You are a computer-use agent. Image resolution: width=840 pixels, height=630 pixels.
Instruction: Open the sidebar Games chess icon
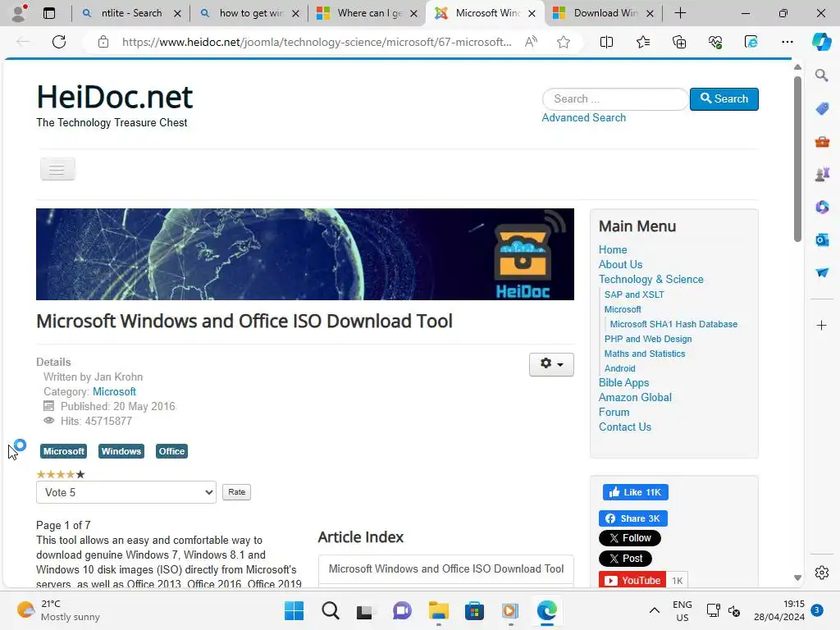click(x=822, y=174)
